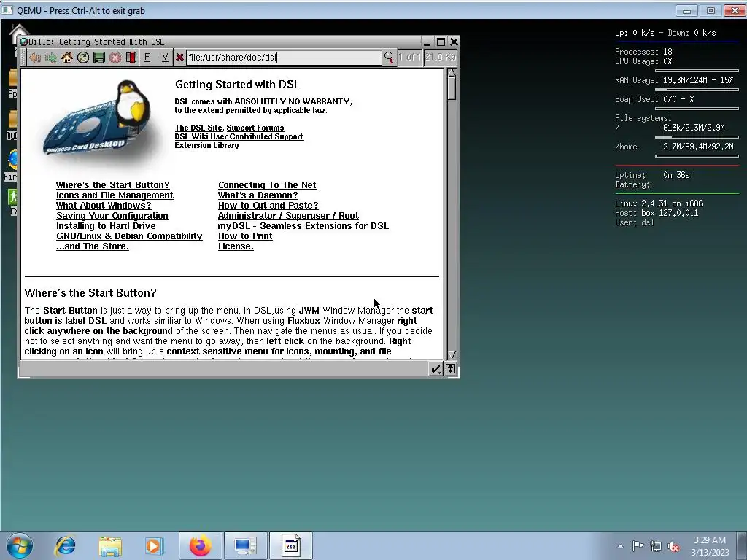The width and height of the screenshot is (747, 560).
Task: Click 'Uptime: 0m 36s' monitor text
Action: 652,175
